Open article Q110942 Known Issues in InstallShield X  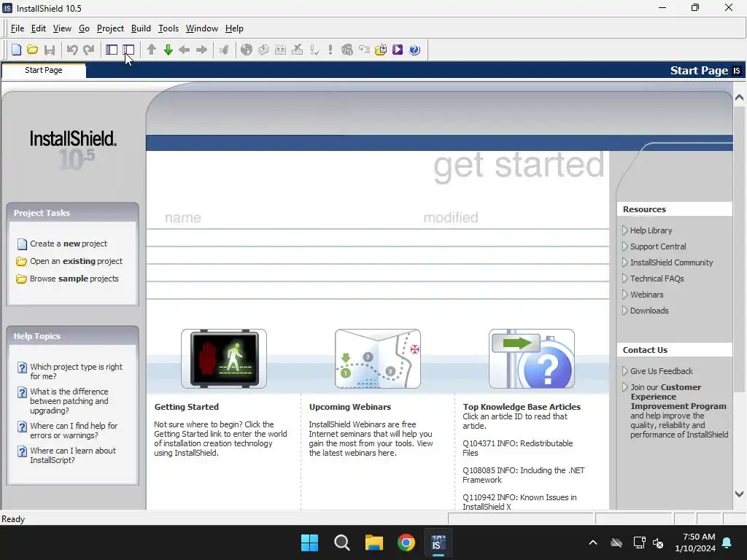coord(519,502)
